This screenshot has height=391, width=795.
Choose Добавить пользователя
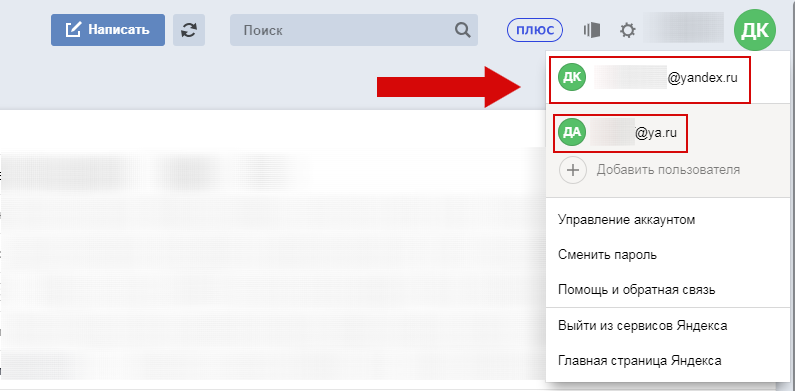coord(668,169)
